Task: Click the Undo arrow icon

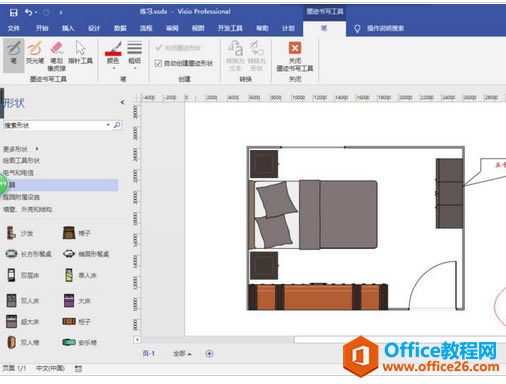Action: (28, 13)
